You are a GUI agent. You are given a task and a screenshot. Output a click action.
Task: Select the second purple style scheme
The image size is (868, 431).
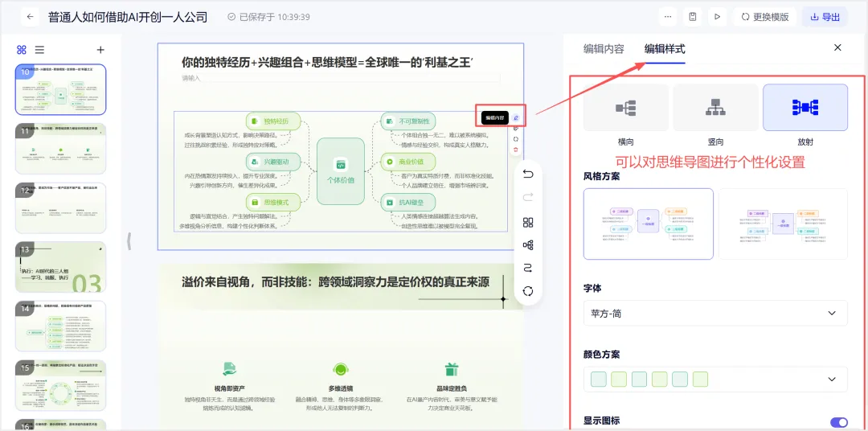pyautogui.click(x=783, y=224)
